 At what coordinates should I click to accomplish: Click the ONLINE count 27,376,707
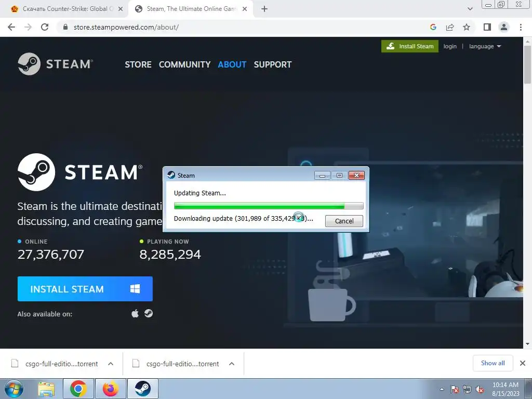[x=50, y=255]
